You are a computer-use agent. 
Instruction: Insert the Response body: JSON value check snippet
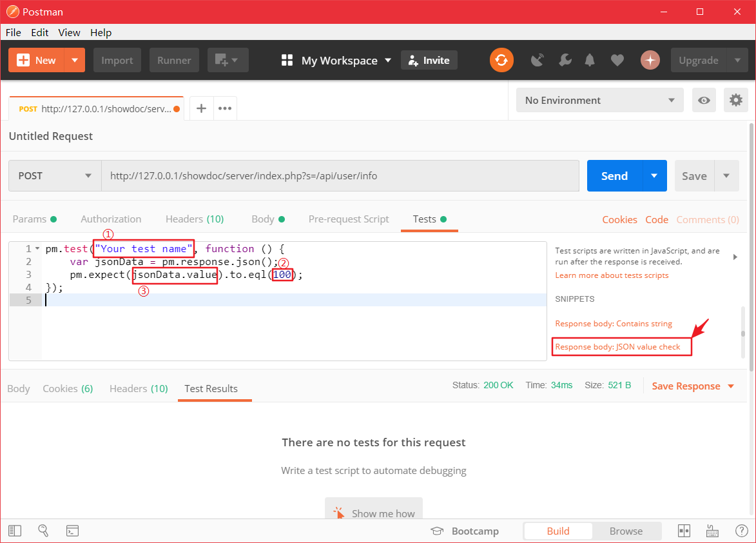pyautogui.click(x=621, y=346)
